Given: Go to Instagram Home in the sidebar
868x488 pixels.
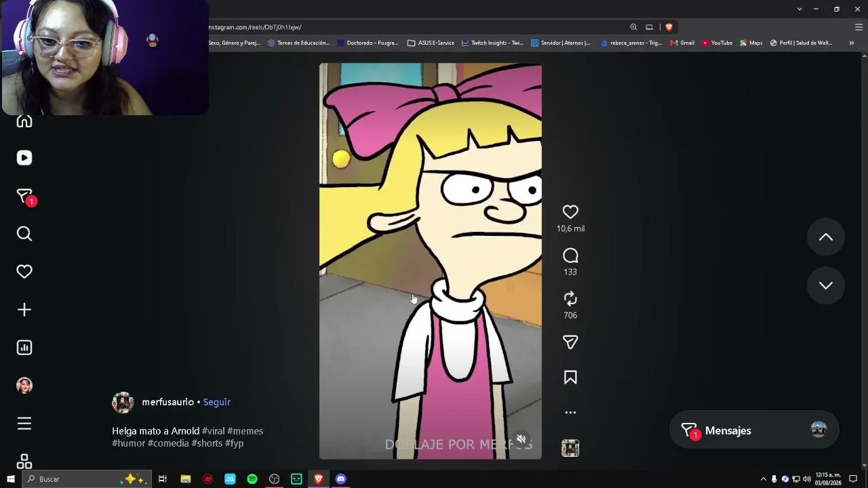Looking at the screenshot, I should point(24,121).
